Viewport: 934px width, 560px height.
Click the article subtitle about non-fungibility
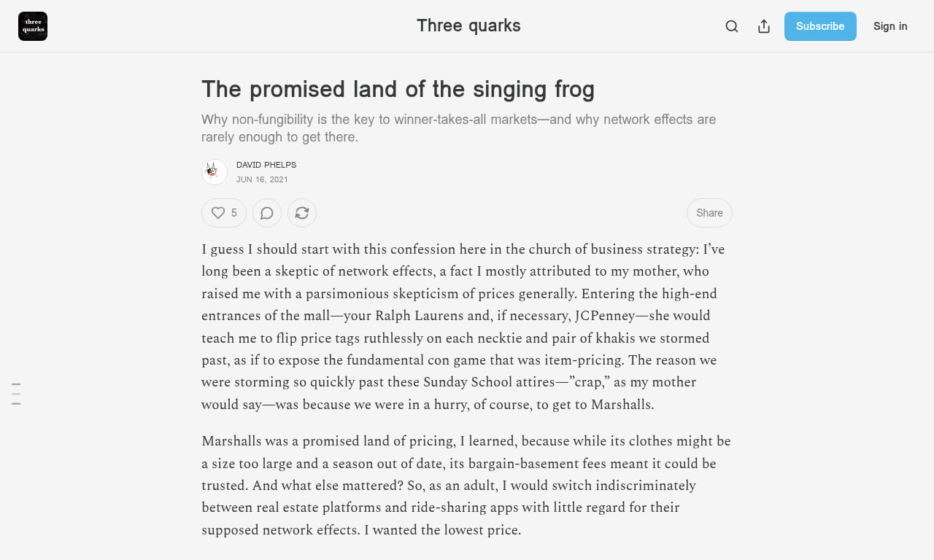(458, 128)
